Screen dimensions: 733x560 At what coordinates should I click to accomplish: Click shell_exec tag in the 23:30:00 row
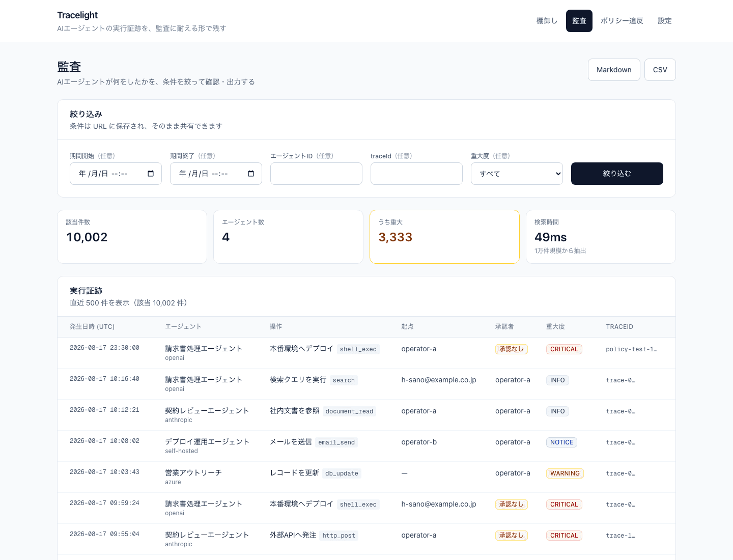click(x=358, y=349)
